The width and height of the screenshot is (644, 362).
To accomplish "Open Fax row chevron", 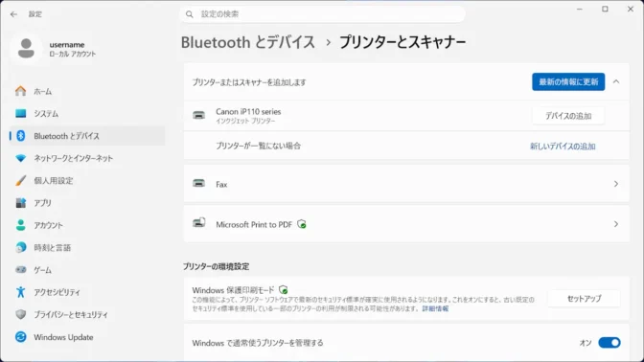I will point(616,184).
